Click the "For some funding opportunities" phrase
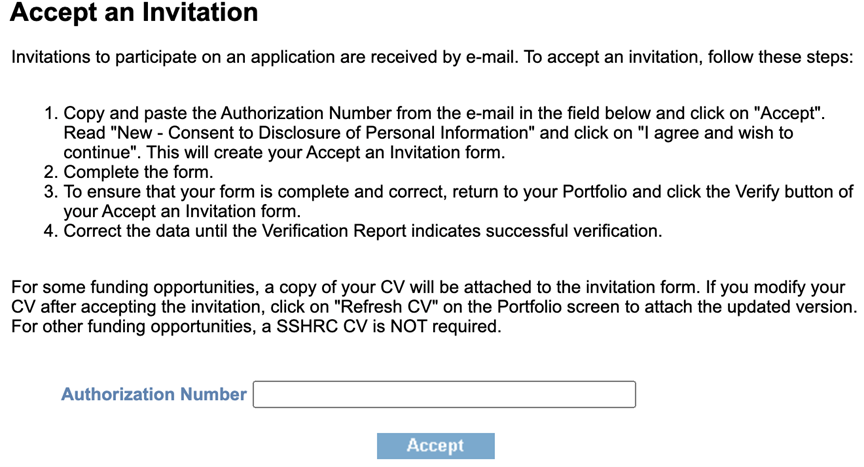Viewport: 864px width, 467px height. tap(134, 287)
